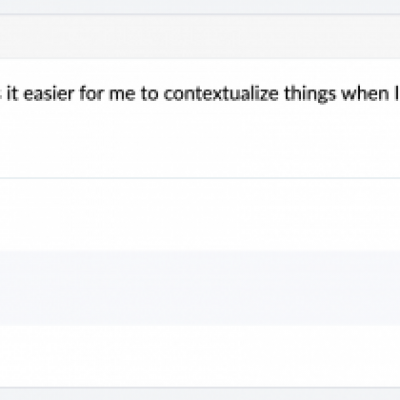The width and height of the screenshot is (400, 400).
Task: Click the blank space above the sentence text
Action: tap(200, 72)
